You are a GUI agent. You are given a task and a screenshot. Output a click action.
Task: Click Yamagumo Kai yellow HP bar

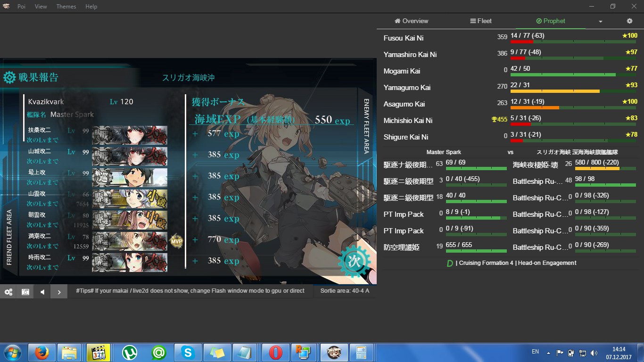coord(574,91)
